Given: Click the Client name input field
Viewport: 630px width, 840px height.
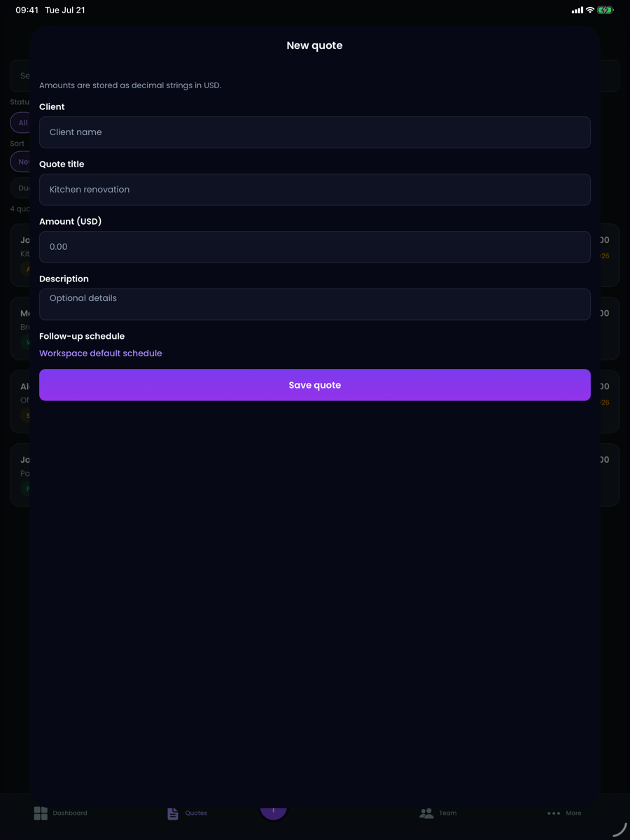Looking at the screenshot, I should tap(315, 132).
